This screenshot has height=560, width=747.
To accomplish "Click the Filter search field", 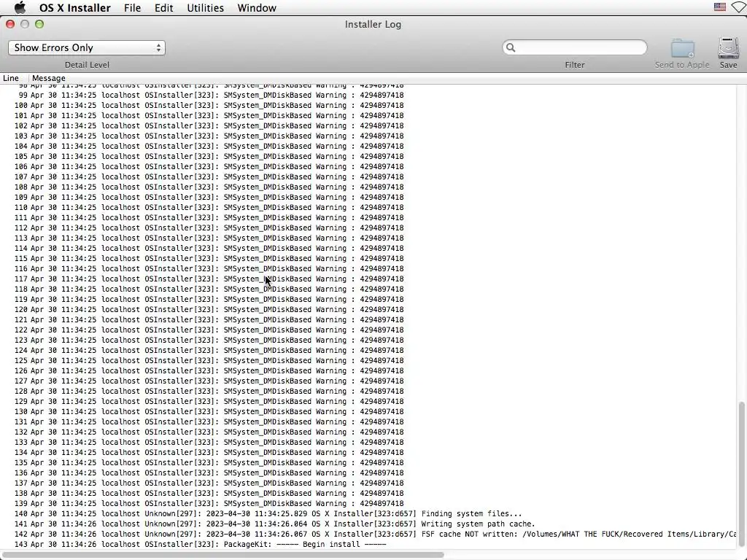I will pyautogui.click(x=575, y=47).
